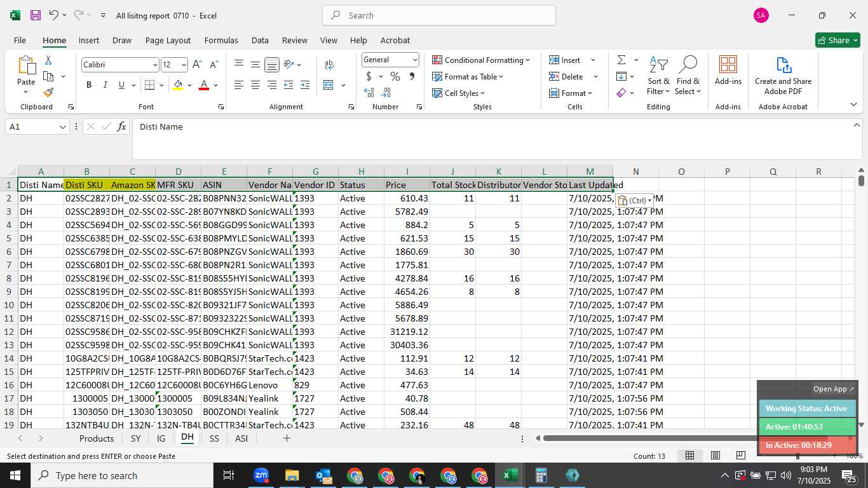Collapse the ribbon with the chevron

(x=853, y=105)
